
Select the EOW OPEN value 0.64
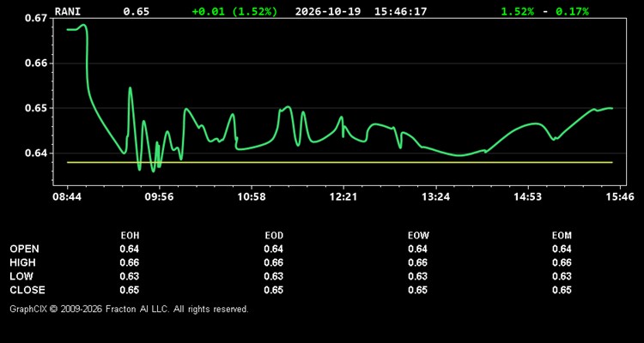click(417, 249)
